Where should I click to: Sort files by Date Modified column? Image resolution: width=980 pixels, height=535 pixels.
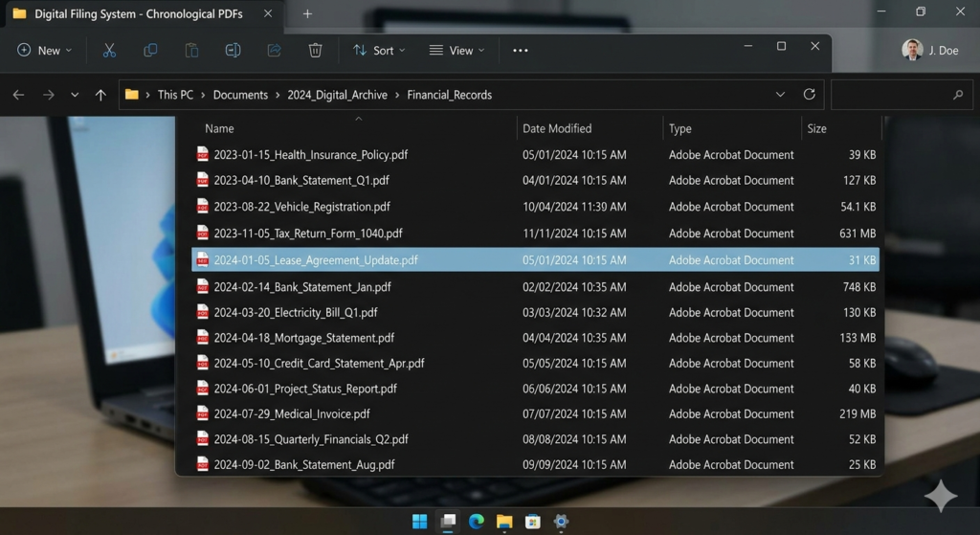[557, 128]
